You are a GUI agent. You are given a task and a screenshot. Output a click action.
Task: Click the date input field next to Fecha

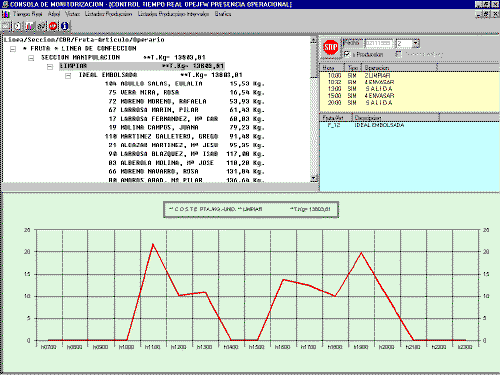[378, 43]
